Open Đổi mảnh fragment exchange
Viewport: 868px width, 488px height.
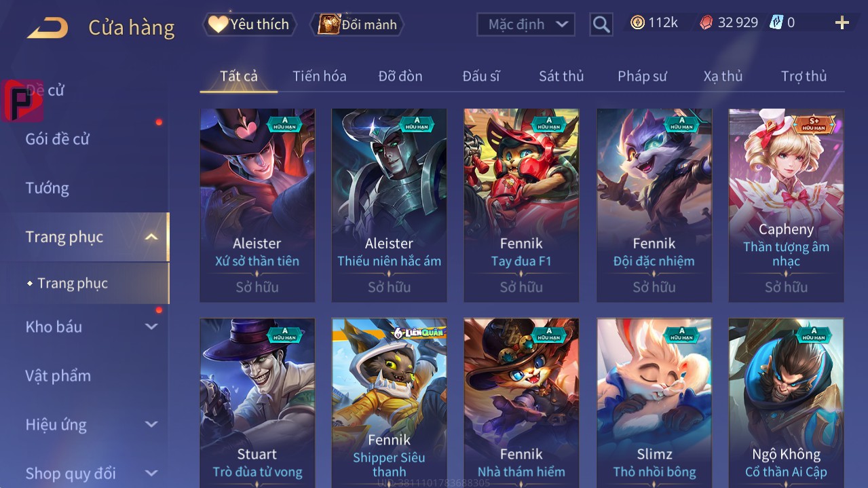point(357,24)
